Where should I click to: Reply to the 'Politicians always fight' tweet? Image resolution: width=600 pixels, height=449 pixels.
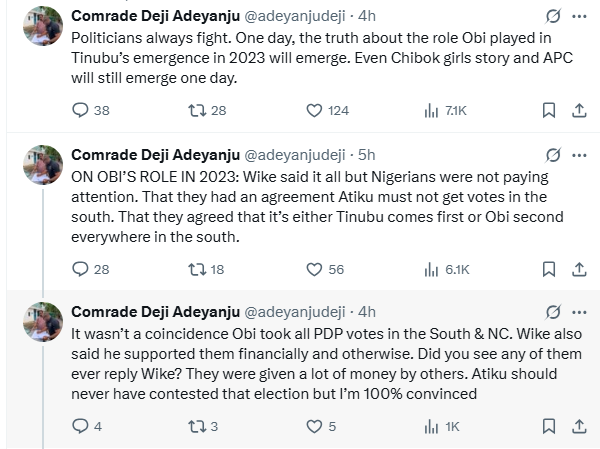81,111
